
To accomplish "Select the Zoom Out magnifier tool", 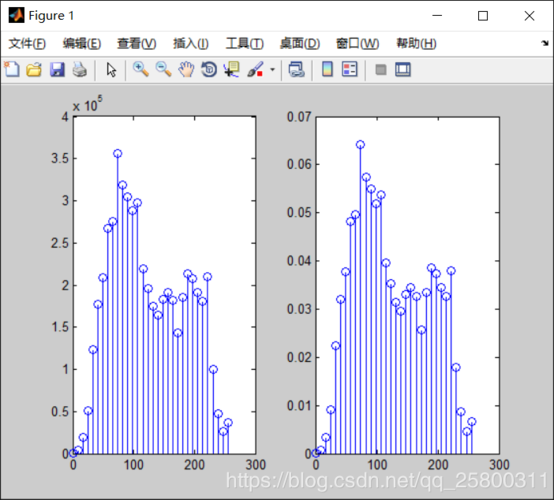I will tap(164, 69).
